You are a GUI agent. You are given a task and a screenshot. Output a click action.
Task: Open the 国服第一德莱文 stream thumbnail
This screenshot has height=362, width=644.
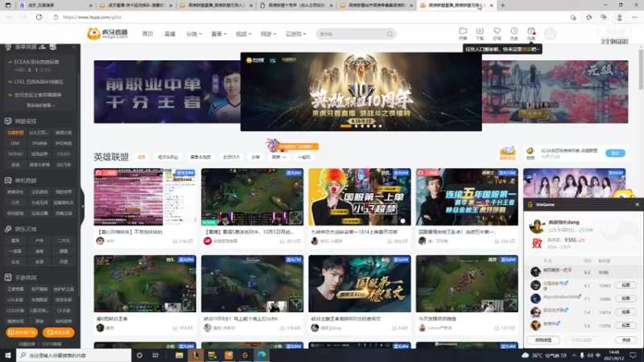pyautogui.click(x=359, y=284)
